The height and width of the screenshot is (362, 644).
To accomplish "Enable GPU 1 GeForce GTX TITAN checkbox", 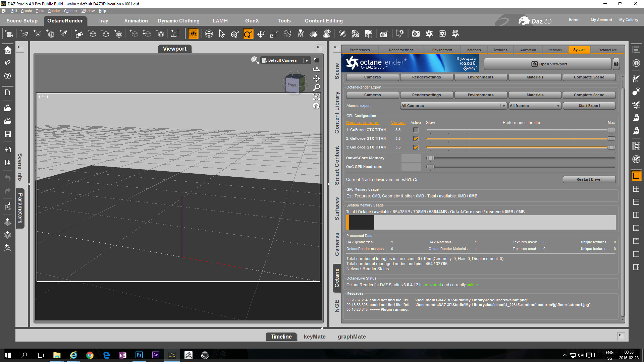I will (x=416, y=130).
